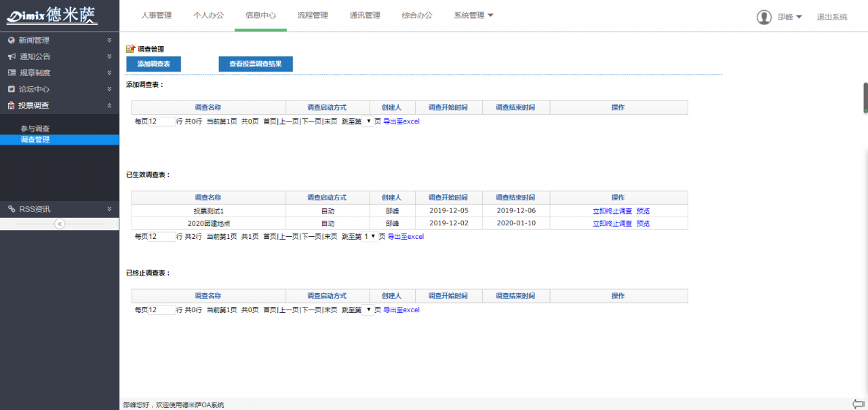Click 立即终止调查 for 投票测试1
Viewport: 868px width, 410px height.
click(x=612, y=211)
